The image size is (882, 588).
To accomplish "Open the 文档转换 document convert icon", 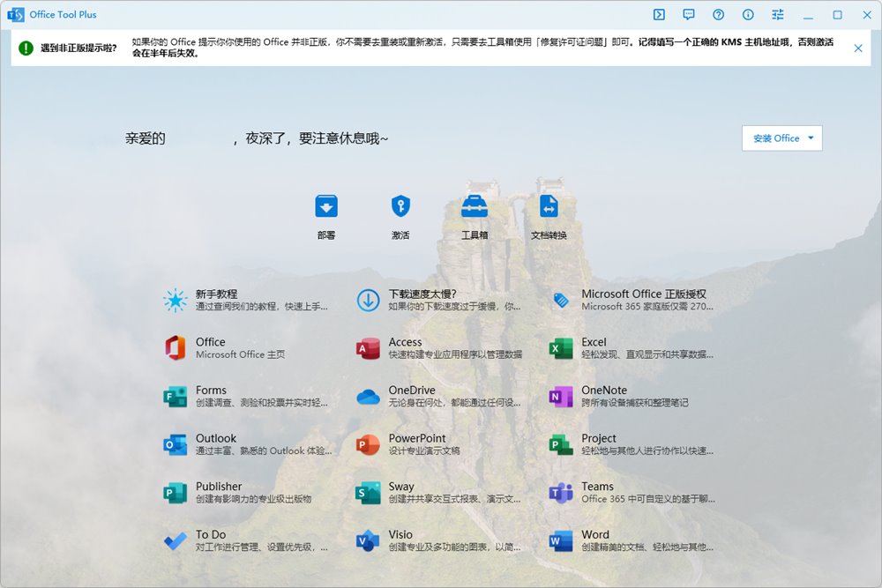I will tap(549, 207).
